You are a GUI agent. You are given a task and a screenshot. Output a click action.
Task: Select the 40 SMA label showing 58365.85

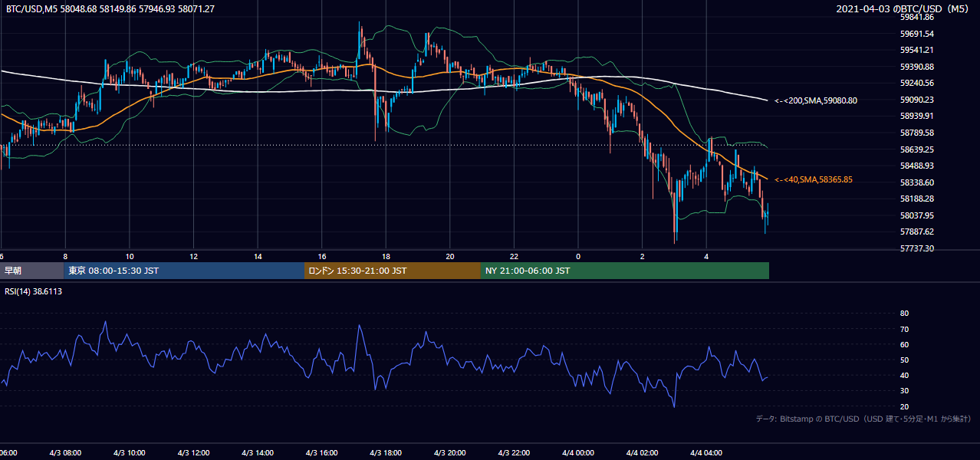click(814, 179)
